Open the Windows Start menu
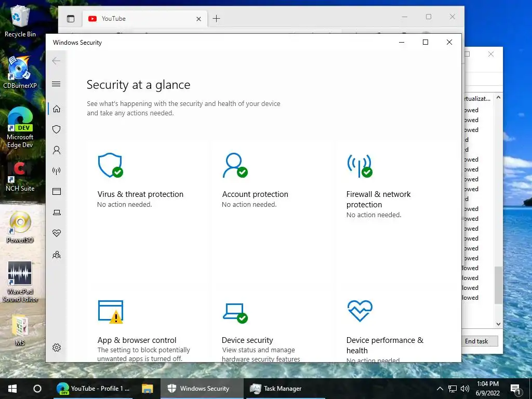532x399 pixels. click(12, 389)
